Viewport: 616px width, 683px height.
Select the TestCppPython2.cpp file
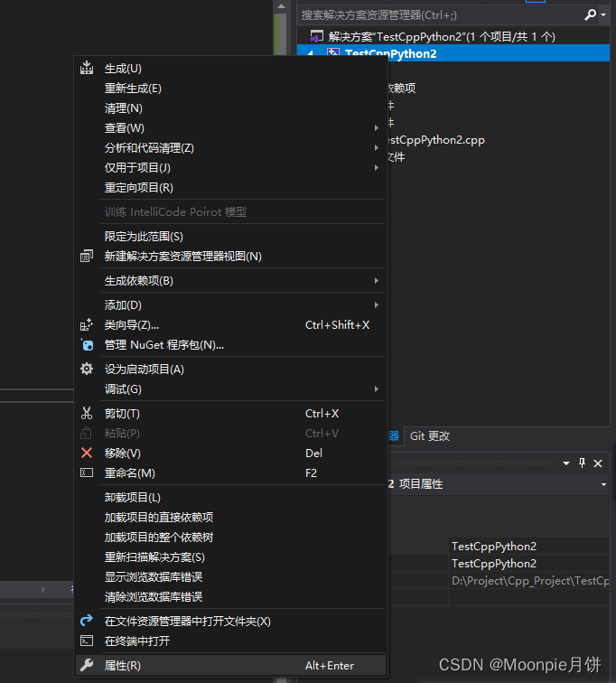(x=436, y=140)
